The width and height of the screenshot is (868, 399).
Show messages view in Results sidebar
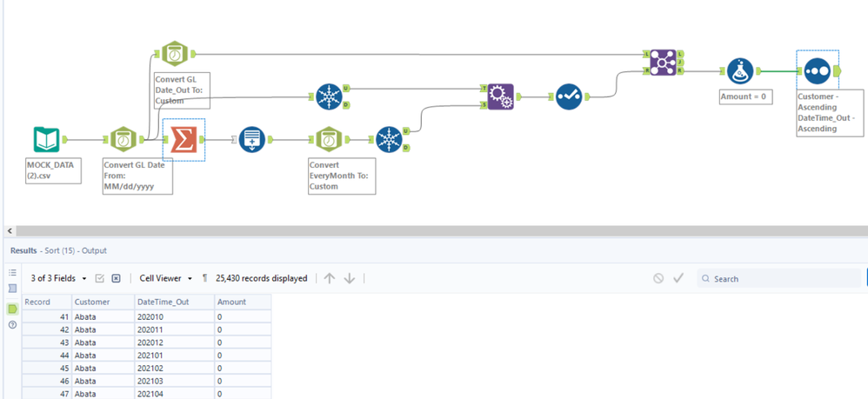click(x=12, y=273)
